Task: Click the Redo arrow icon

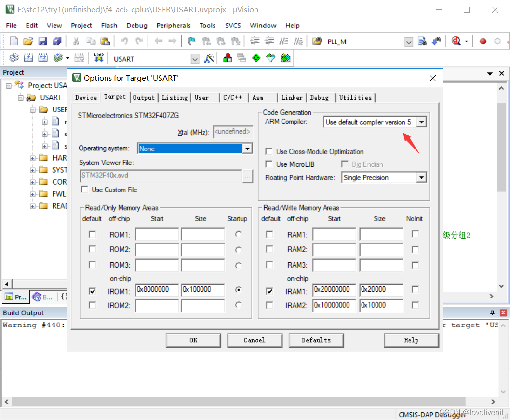Action: [139, 41]
